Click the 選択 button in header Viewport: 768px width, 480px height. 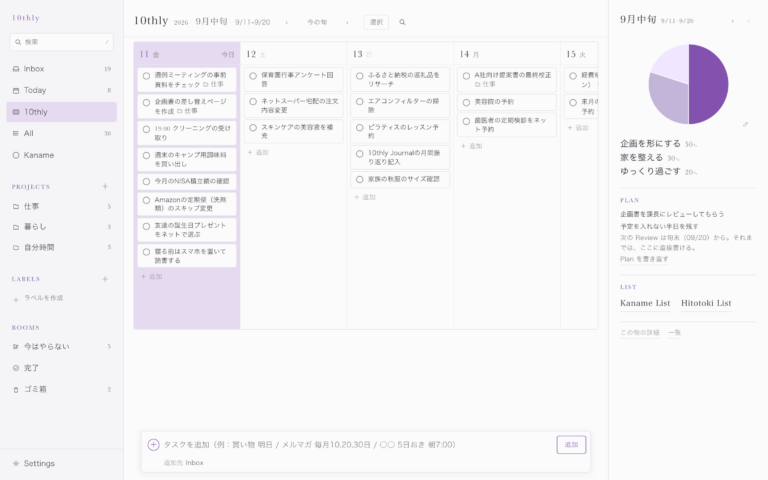tap(376, 22)
